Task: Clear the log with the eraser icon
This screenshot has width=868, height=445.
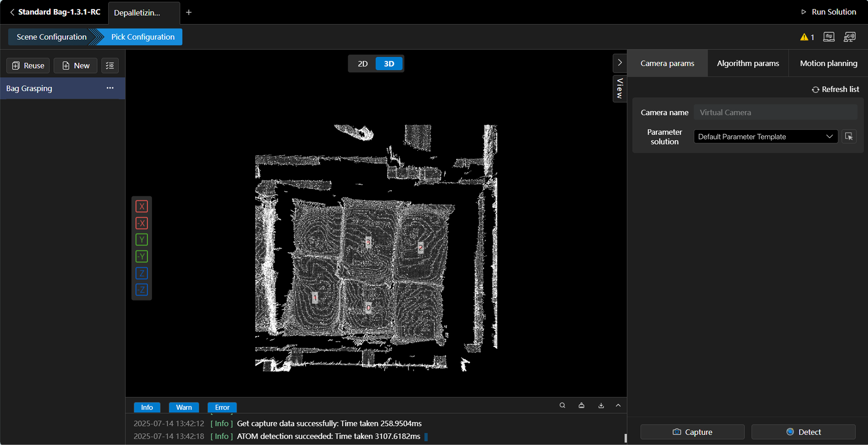Action: (x=581, y=405)
